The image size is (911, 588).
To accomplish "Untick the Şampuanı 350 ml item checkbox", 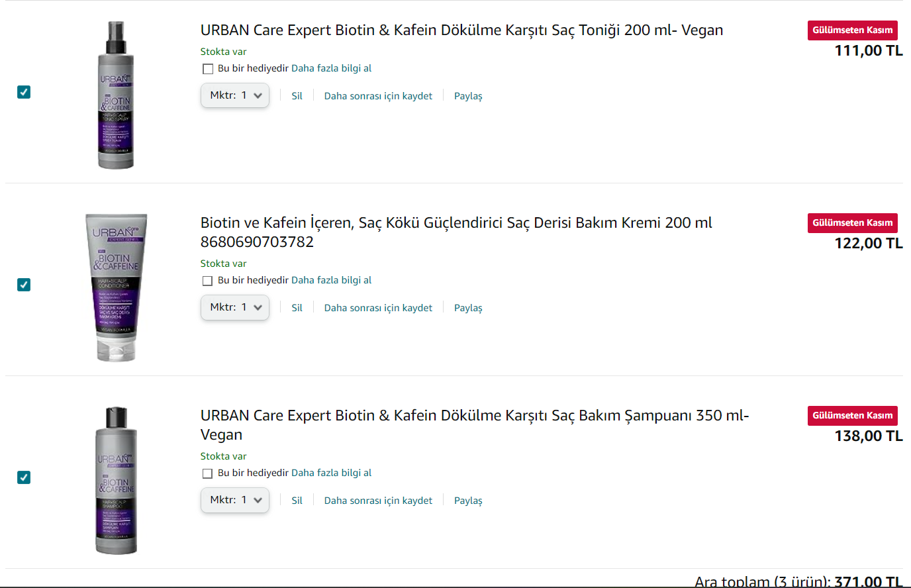I will pos(24,477).
